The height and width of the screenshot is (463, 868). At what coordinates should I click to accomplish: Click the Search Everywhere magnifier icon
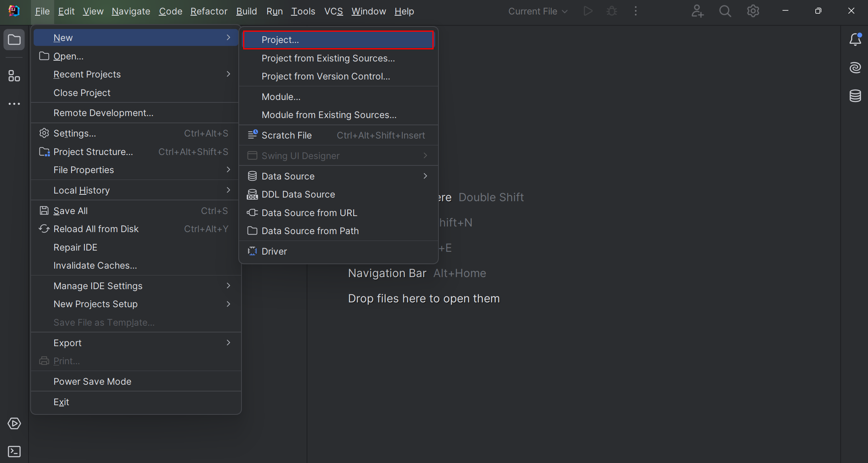point(725,11)
